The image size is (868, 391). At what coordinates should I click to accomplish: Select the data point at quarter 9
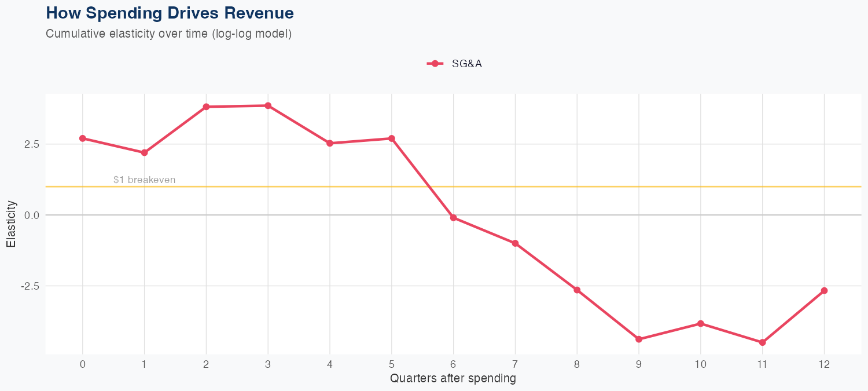click(639, 339)
